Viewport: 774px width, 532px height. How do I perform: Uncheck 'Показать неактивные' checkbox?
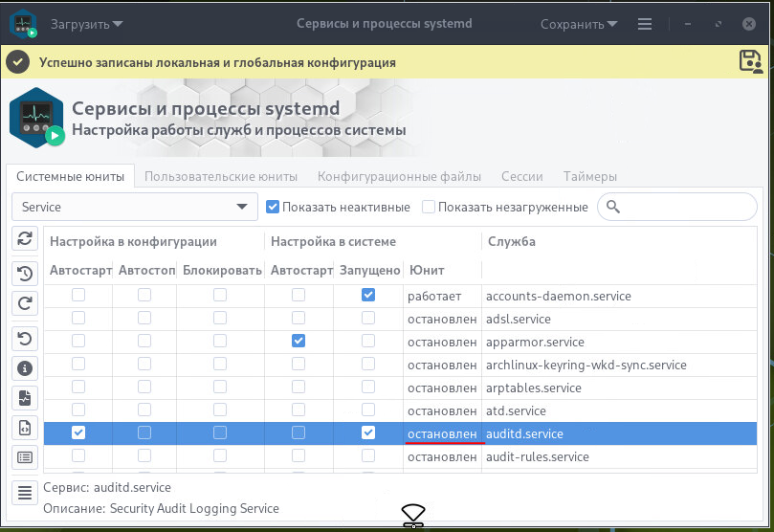(273, 207)
